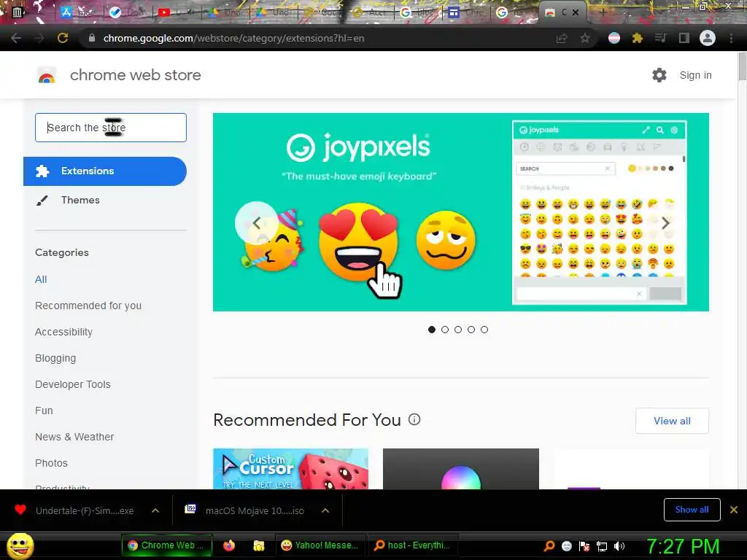The width and height of the screenshot is (747, 560).
Task: Click the striped circular extension icon in toolbar
Action: (x=614, y=38)
